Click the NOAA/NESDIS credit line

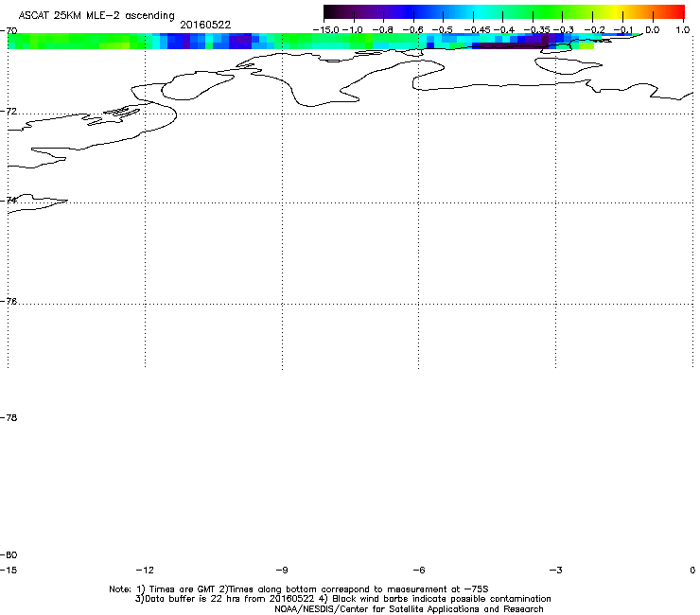(x=409, y=609)
